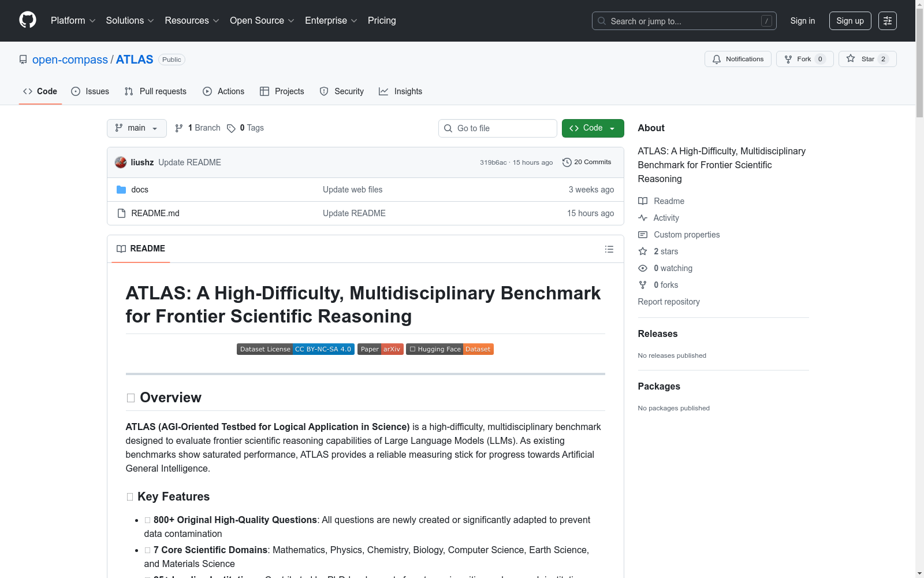Click the '3 weeks ago' timestamp of docs

tap(591, 190)
